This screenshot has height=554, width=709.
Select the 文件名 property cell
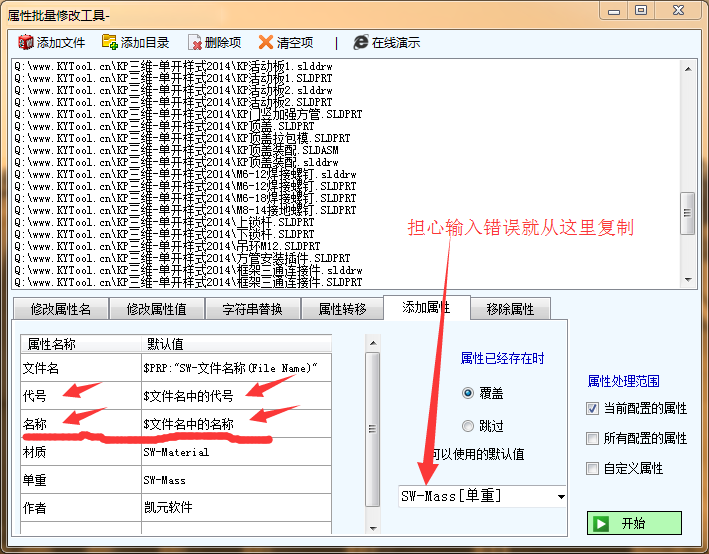[81, 368]
